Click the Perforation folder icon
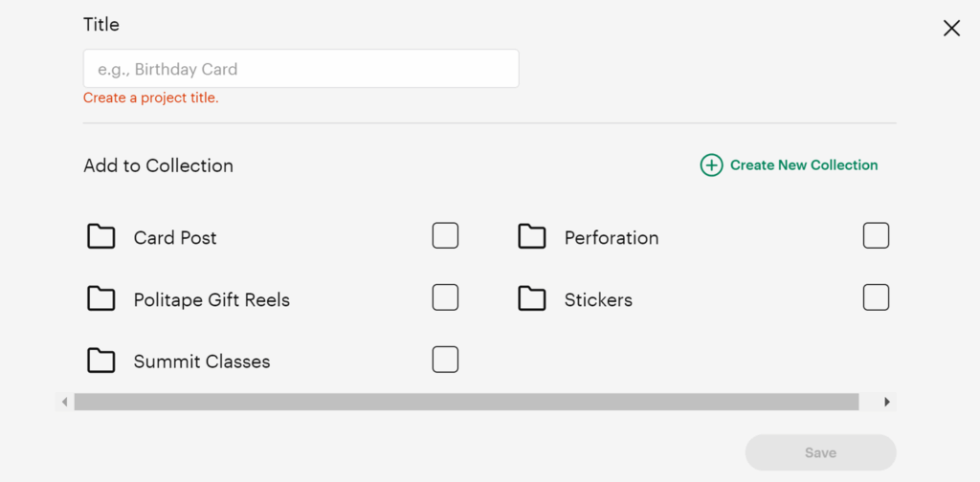980x482 pixels. 531,236
